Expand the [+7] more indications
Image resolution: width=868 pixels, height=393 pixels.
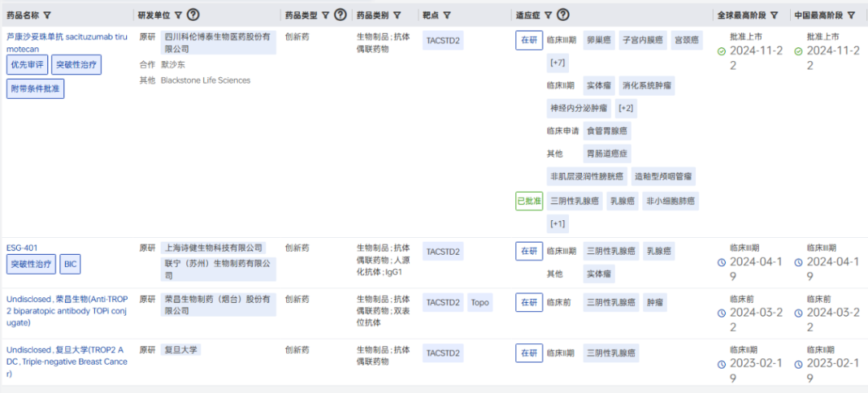(558, 63)
